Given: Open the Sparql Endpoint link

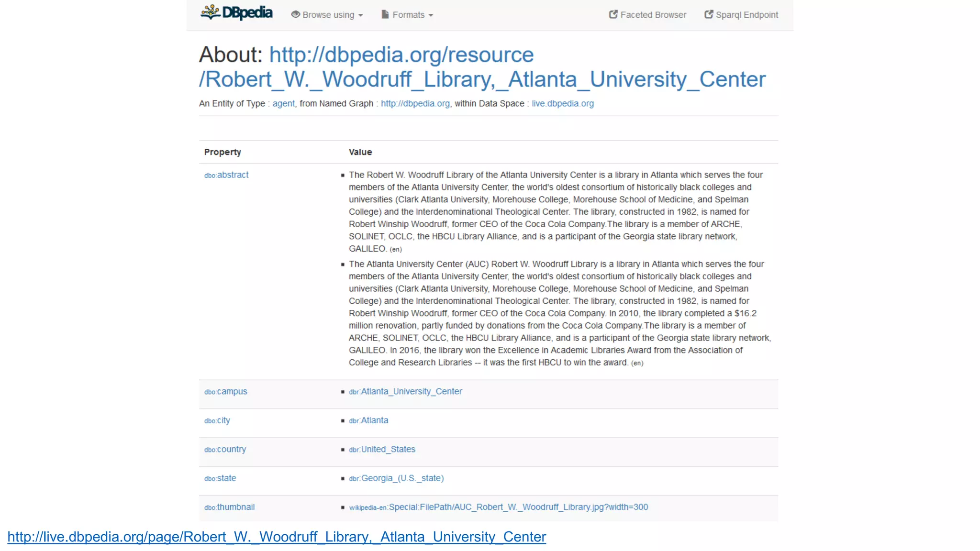Looking at the screenshot, I should [x=741, y=15].
